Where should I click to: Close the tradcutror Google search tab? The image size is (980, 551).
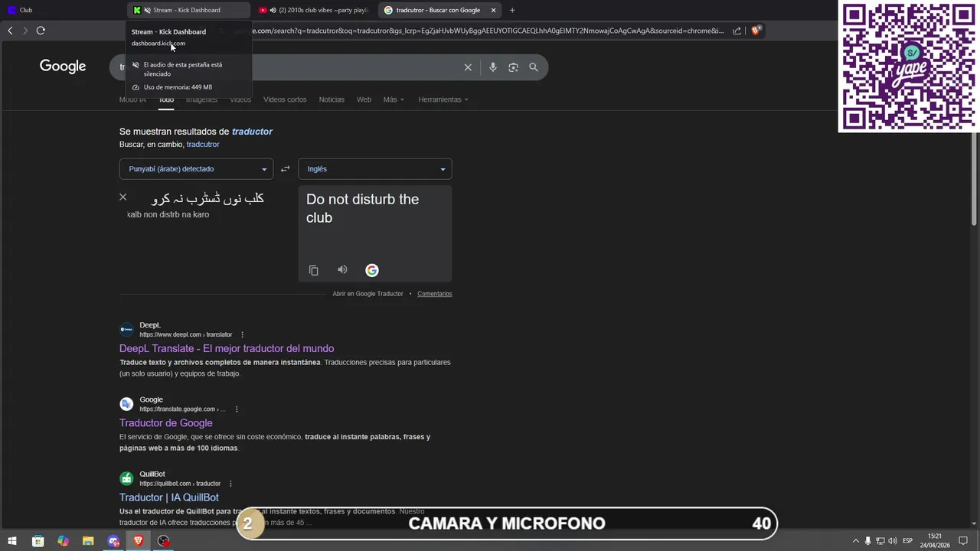click(493, 10)
